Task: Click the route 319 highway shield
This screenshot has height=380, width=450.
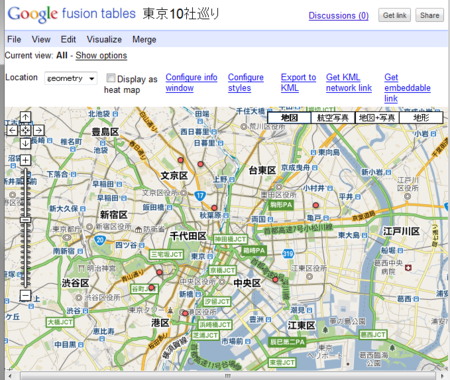Action: tap(288, 254)
